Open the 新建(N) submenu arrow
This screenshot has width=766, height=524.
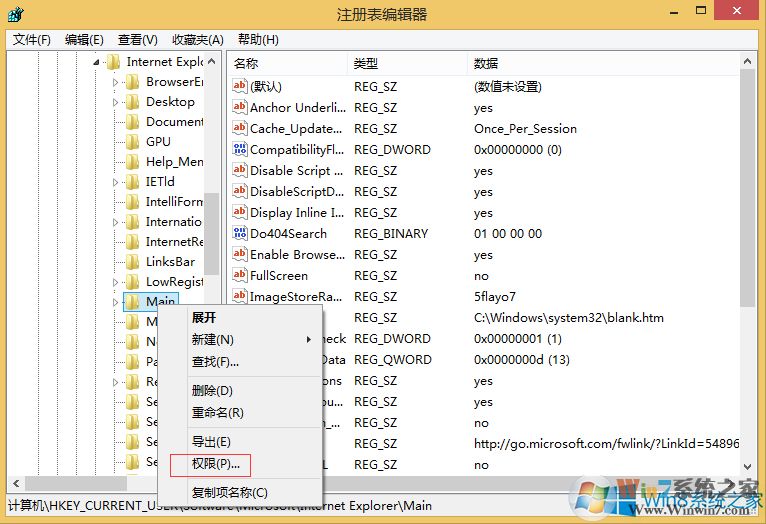(308, 339)
